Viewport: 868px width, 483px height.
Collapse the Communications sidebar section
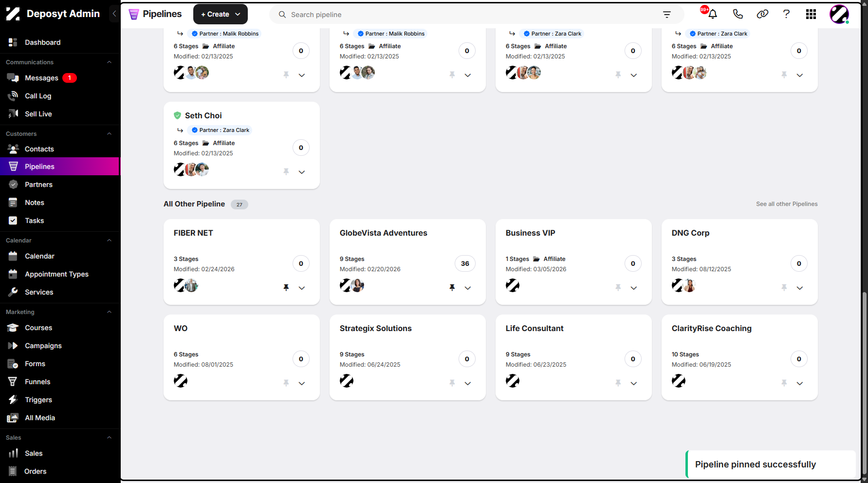pos(109,62)
